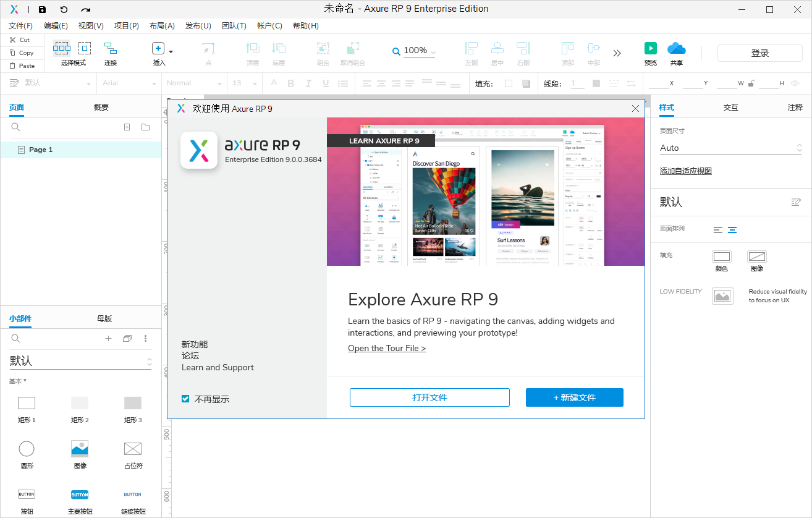
Task: Click the Copy button
Action: (x=21, y=53)
